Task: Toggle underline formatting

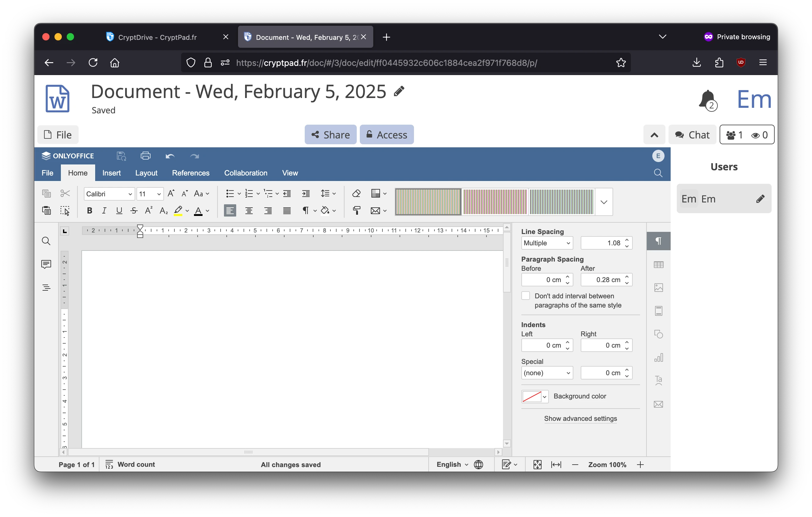Action: 119,210
